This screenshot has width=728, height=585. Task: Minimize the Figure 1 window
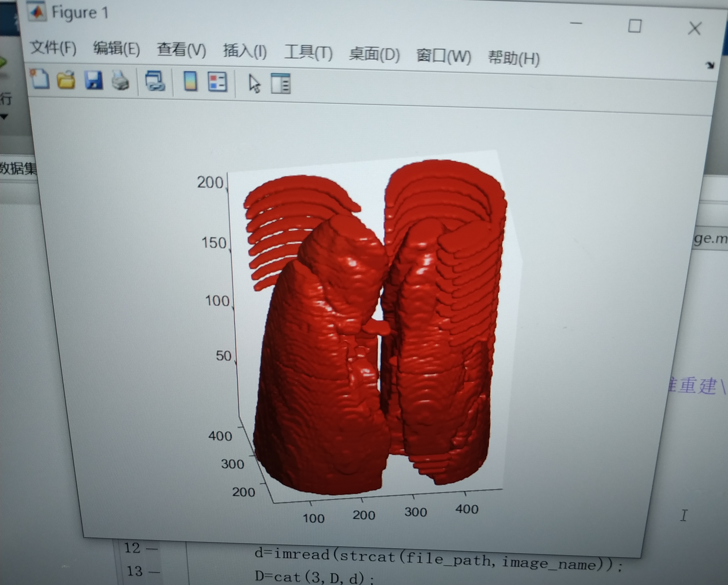576,23
